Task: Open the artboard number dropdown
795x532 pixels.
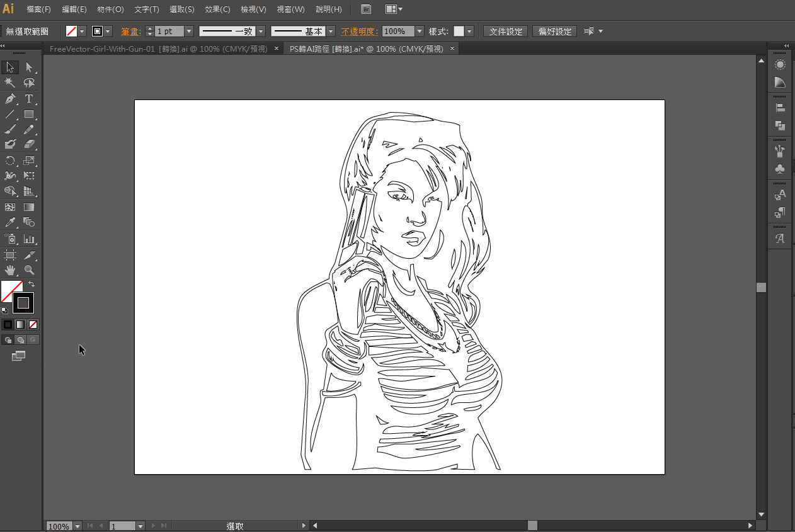Action: (140, 526)
